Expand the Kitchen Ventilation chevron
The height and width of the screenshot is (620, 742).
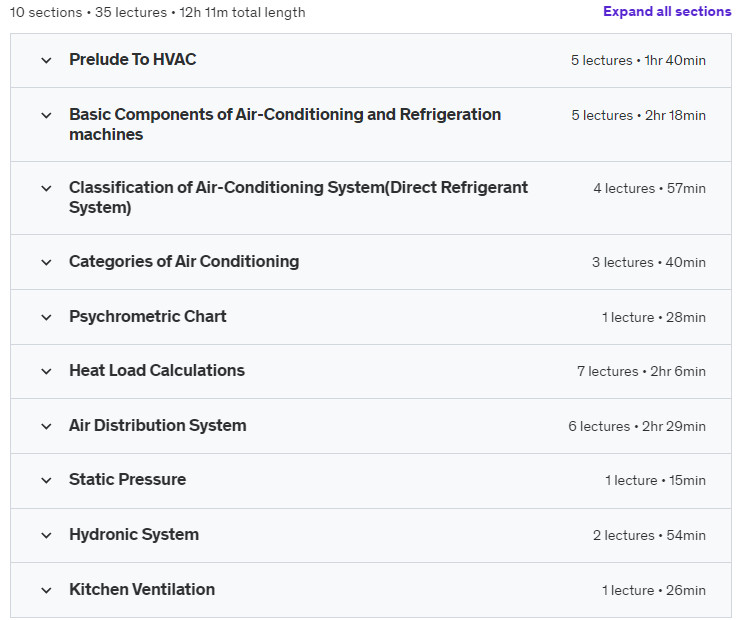46,590
